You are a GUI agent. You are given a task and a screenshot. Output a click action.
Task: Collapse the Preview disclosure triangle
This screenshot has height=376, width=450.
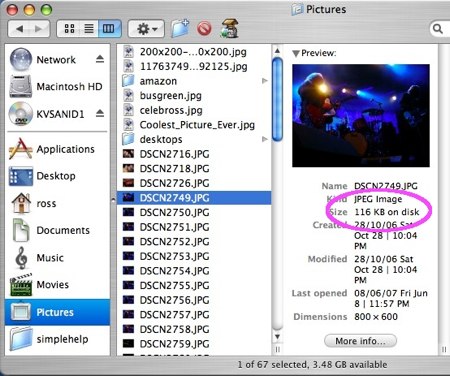click(x=296, y=53)
